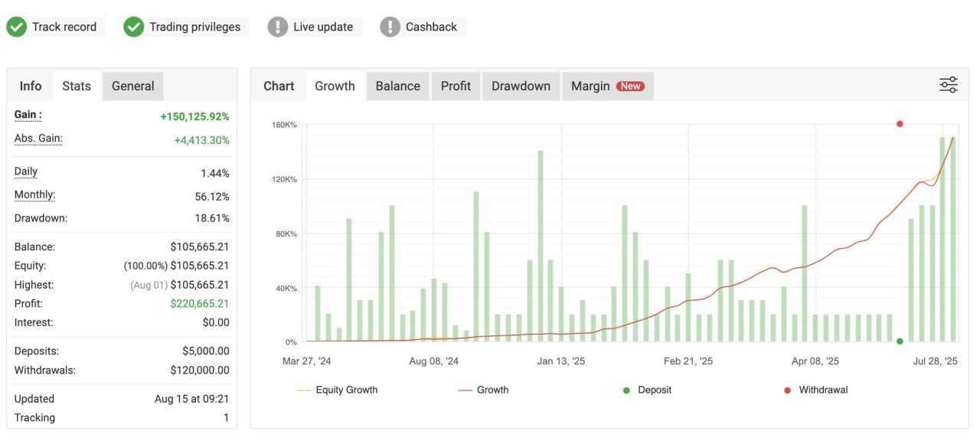The width and height of the screenshot is (980, 441).
Task: Open chart settings sliders icon
Action: pos(949,85)
